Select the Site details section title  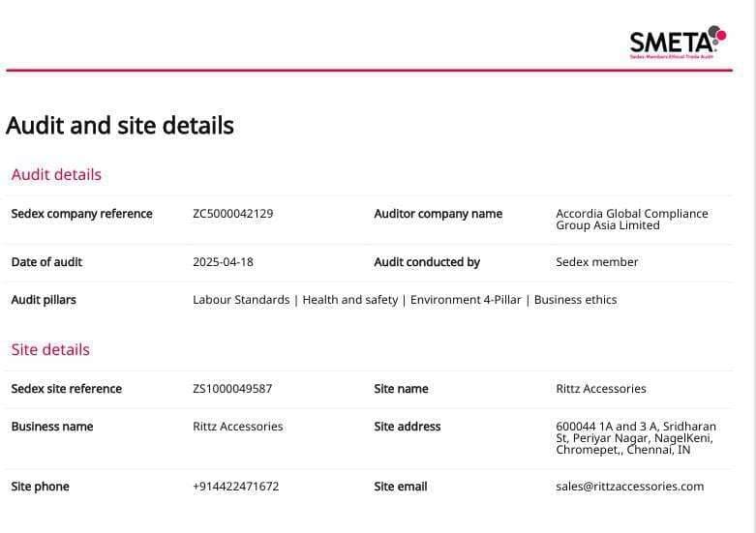tap(50, 349)
